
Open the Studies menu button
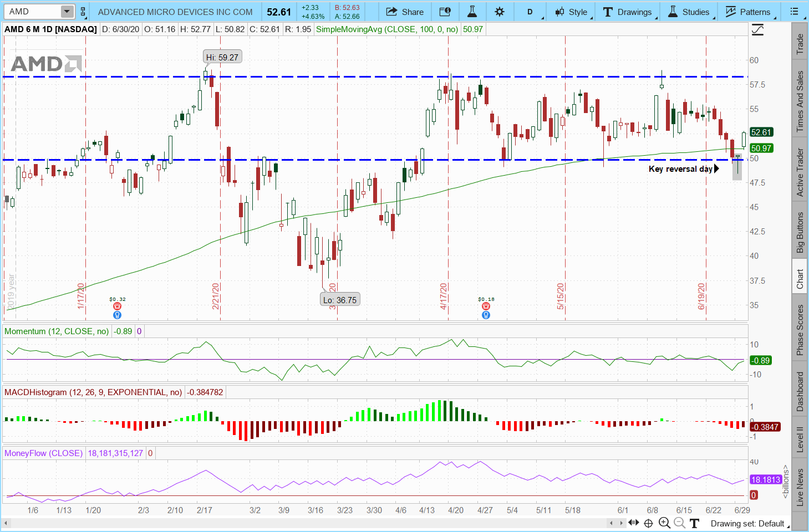tap(689, 12)
